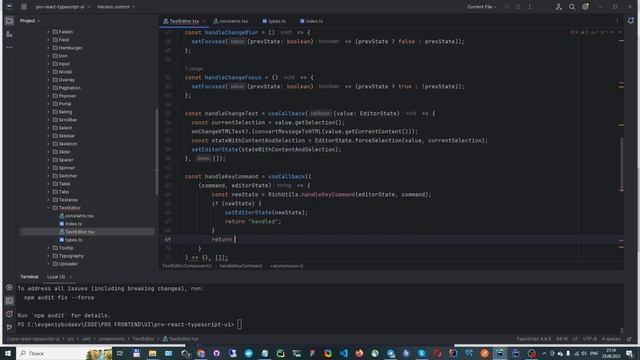Switch to the index.ts tab
Image resolution: width=640 pixels, height=360 pixels.
pyautogui.click(x=311, y=21)
